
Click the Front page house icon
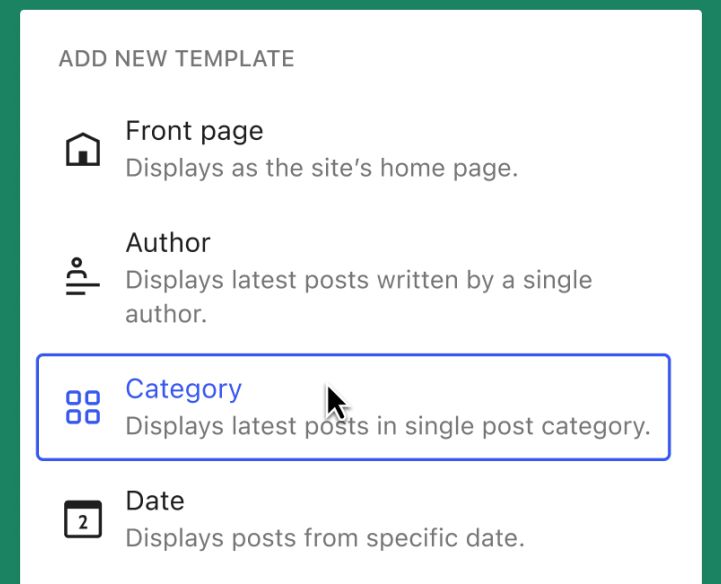pyautogui.click(x=82, y=150)
